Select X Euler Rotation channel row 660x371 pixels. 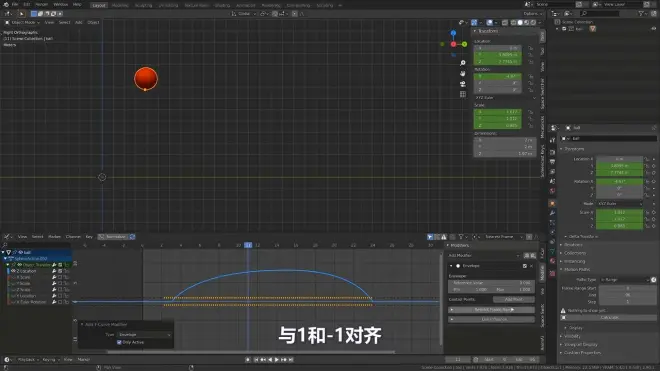click(x=36, y=302)
